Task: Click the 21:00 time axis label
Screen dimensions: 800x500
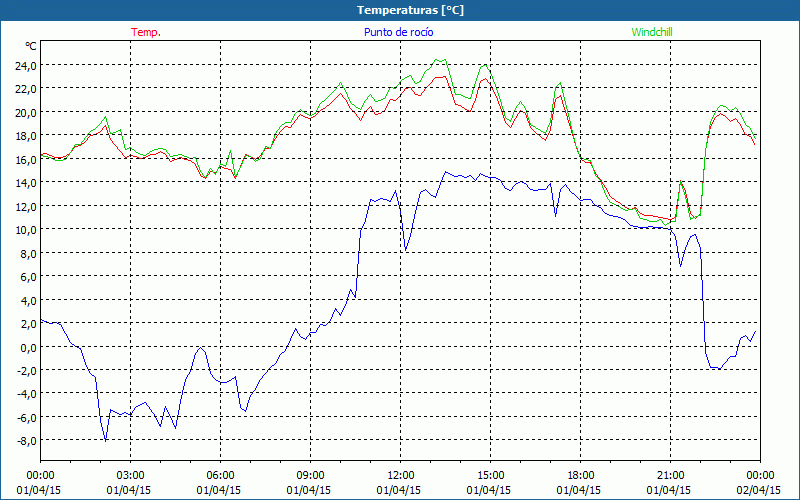Action: click(x=670, y=475)
